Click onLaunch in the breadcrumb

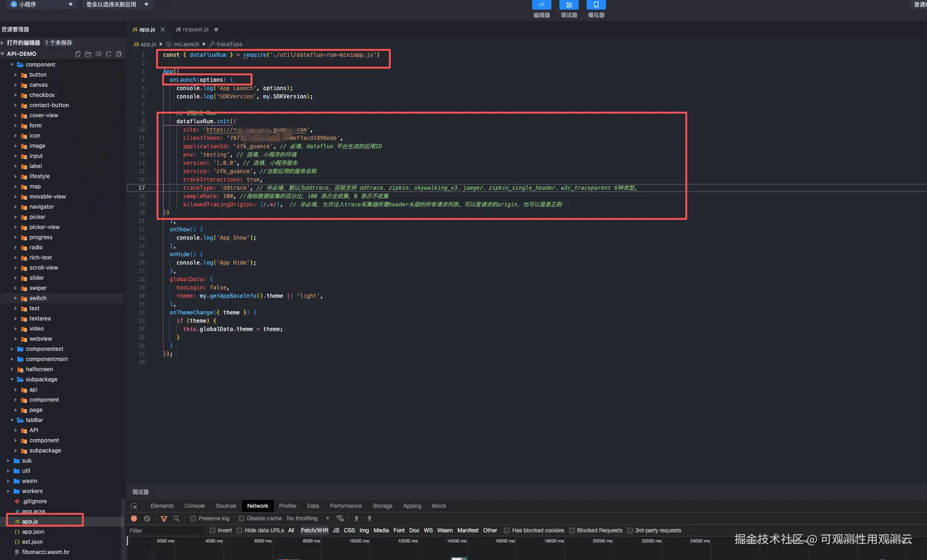(x=186, y=44)
